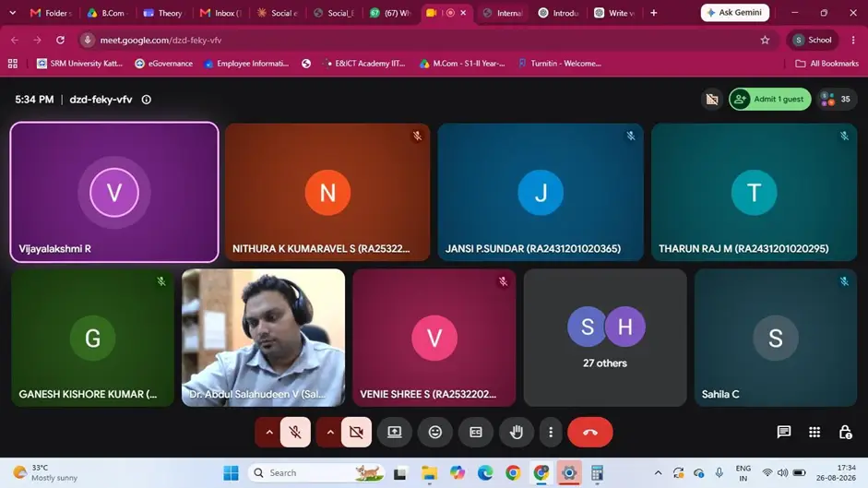Screen dimensions: 868x488
Task: Open the Windows taskbar Search box
Action: pyautogui.click(x=316, y=472)
